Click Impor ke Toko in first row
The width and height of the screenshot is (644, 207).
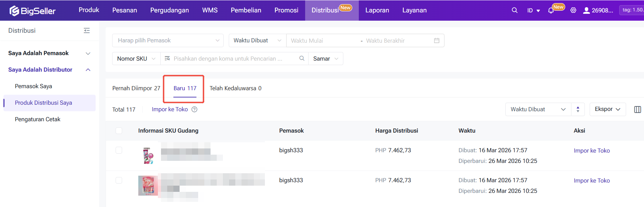(x=591, y=151)
